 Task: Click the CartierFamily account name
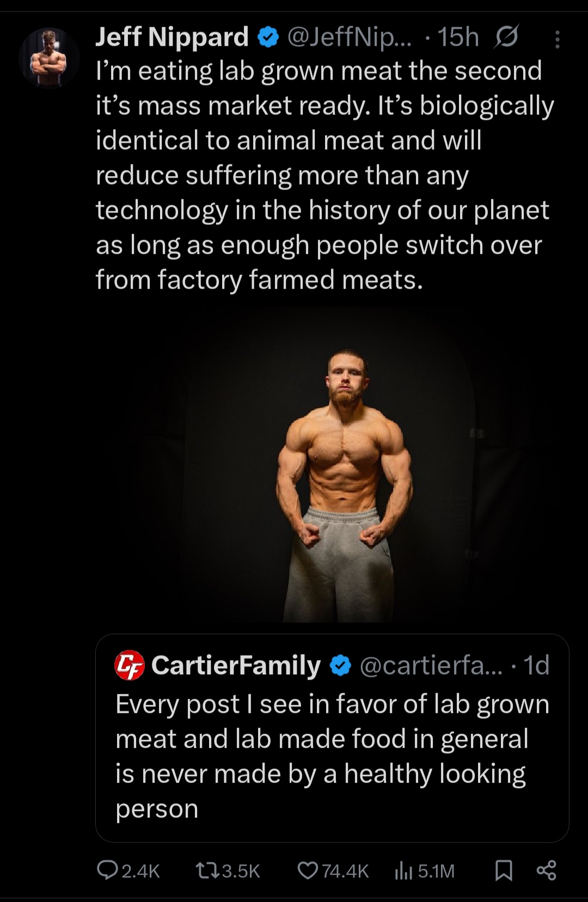pos(236,666)
